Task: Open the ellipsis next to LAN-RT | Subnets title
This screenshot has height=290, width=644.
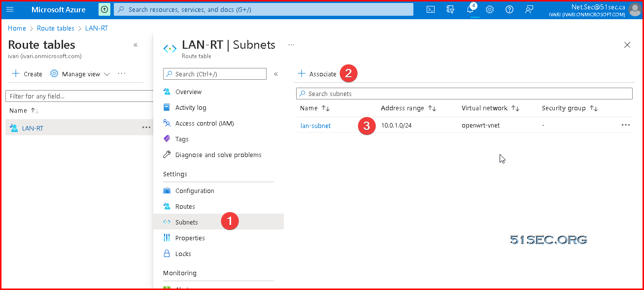Action: point(291,45)
